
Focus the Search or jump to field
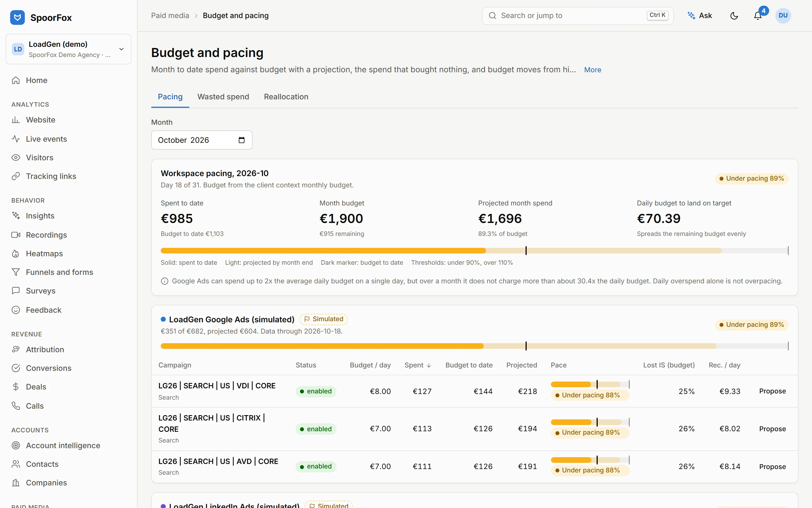(x=577, y=16)
